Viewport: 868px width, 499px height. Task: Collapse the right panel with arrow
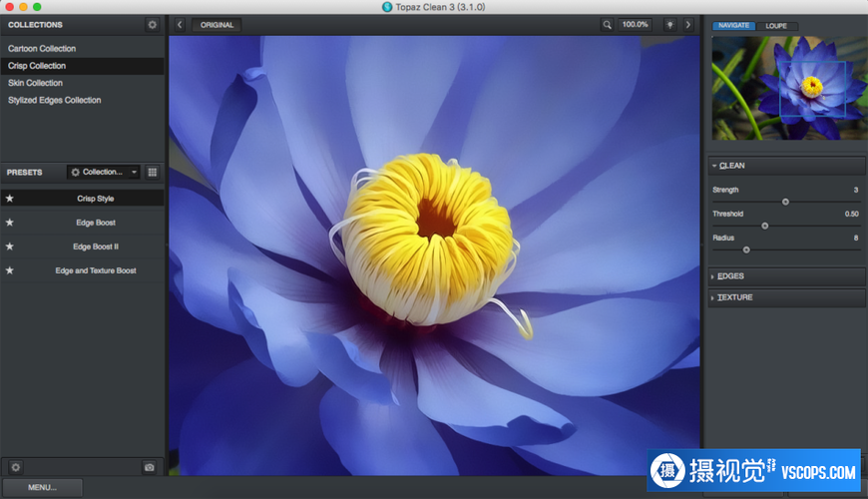click(688, 24)
